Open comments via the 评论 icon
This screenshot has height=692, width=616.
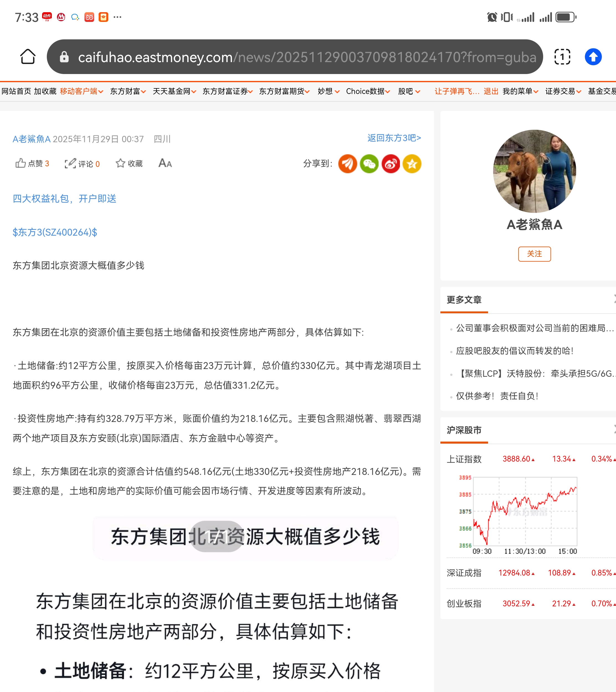click(x=71, y=164)
